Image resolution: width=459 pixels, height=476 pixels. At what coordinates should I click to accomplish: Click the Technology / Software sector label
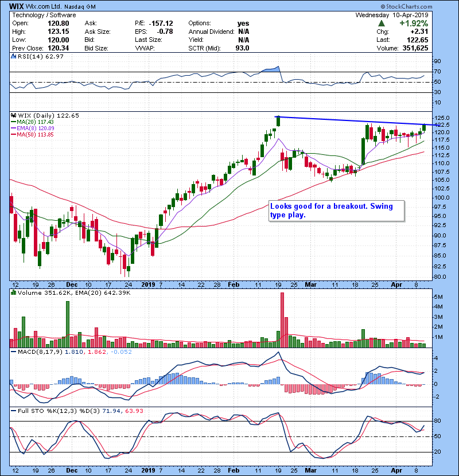pyautogui.click(x=44, y=15)
